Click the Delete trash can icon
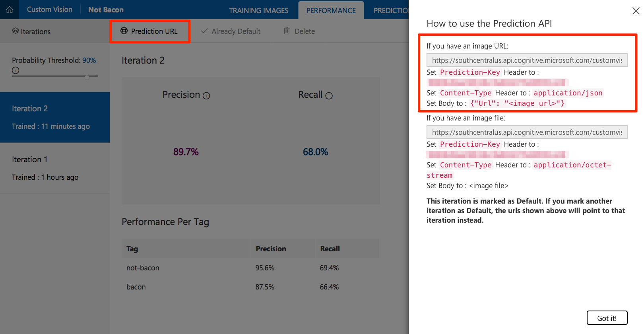This screenshot has height=334, width=644. point(287,31)
